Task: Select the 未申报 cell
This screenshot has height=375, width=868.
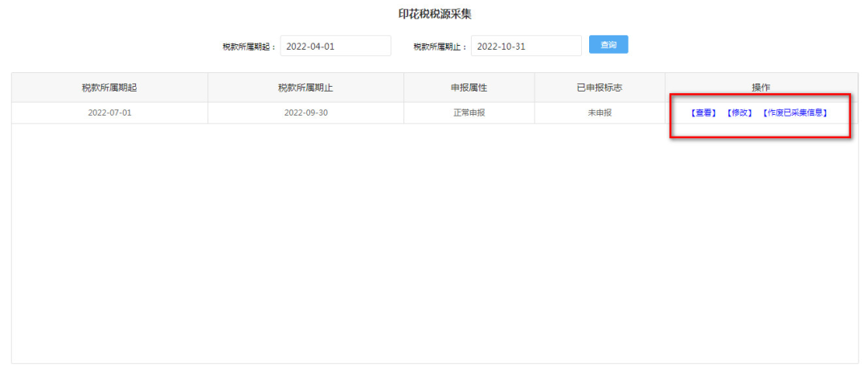Action: (600, 113)
